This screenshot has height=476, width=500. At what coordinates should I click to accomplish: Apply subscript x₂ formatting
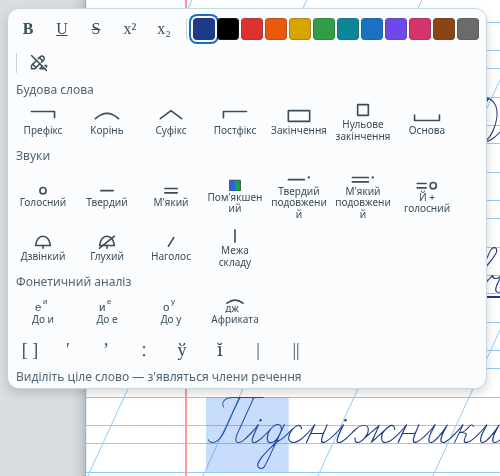coord(164,29)
